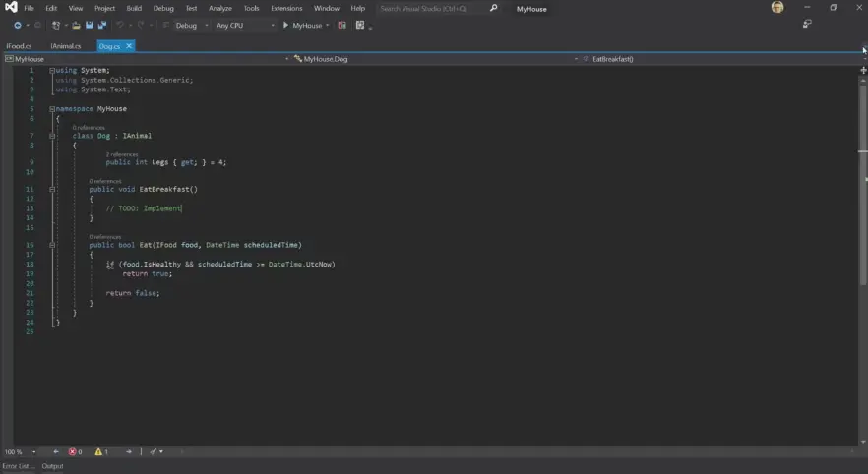Open the user account avatar
868x474 pixels.
(777, 7)
